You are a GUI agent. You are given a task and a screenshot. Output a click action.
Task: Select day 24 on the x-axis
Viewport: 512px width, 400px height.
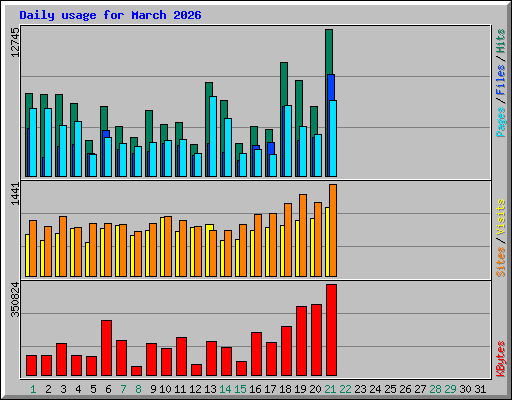pyautogui.click(x=375, y=389)
